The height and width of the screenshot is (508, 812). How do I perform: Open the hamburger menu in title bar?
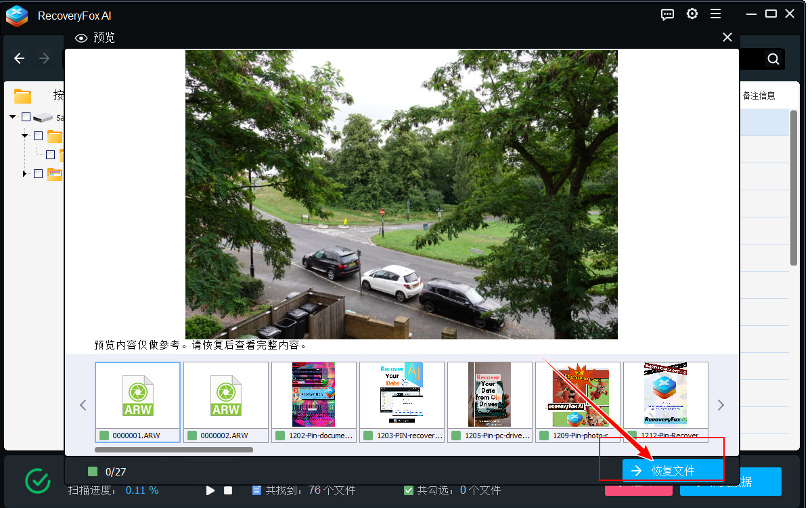715,14
